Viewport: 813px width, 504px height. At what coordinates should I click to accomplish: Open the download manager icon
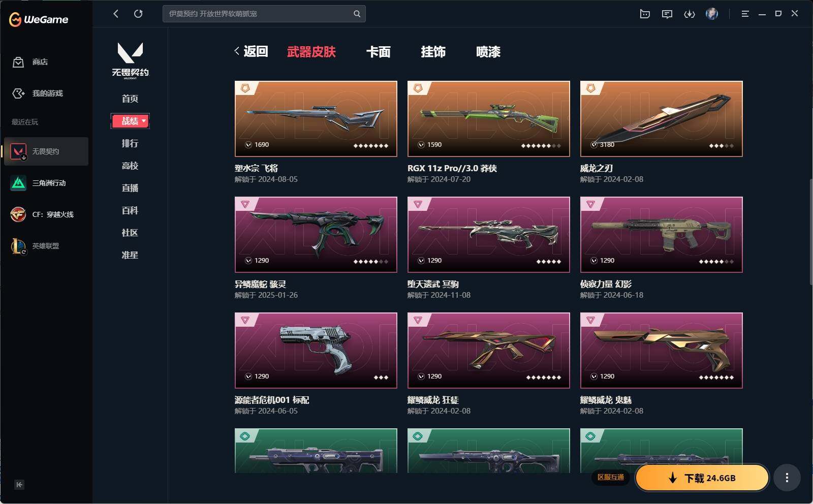point(690,14)
